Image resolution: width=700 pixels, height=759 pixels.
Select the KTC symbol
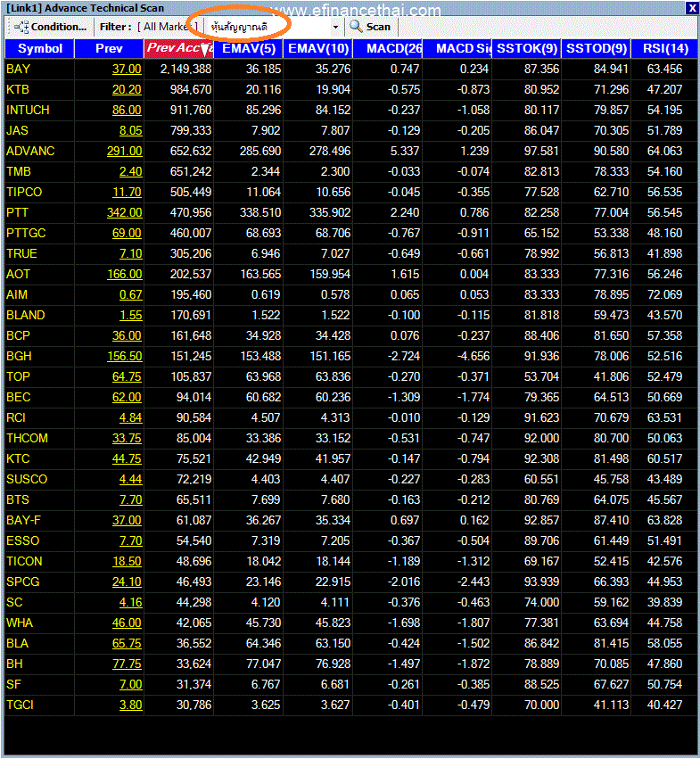(x=19, y=459)
